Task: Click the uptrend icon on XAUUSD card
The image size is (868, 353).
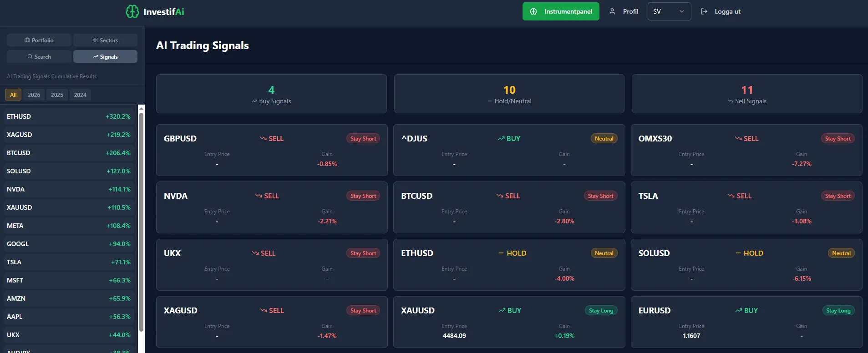Action: tap(502, 310)
